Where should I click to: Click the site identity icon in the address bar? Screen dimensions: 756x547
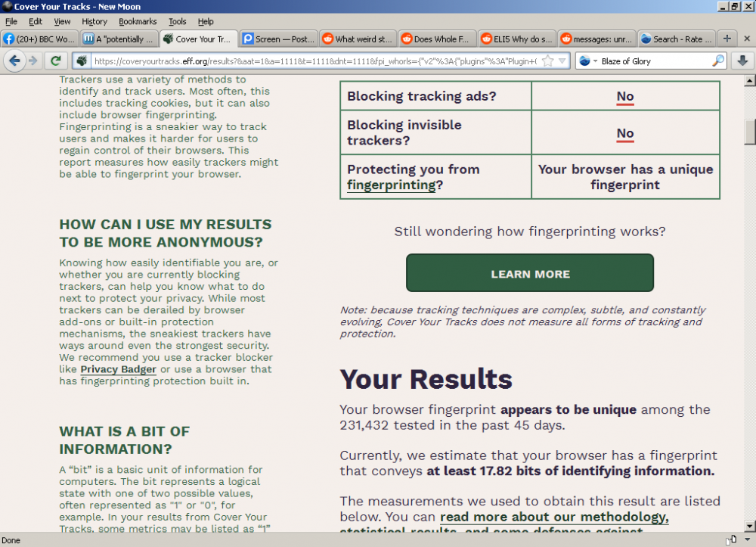(x=82, y=61)
